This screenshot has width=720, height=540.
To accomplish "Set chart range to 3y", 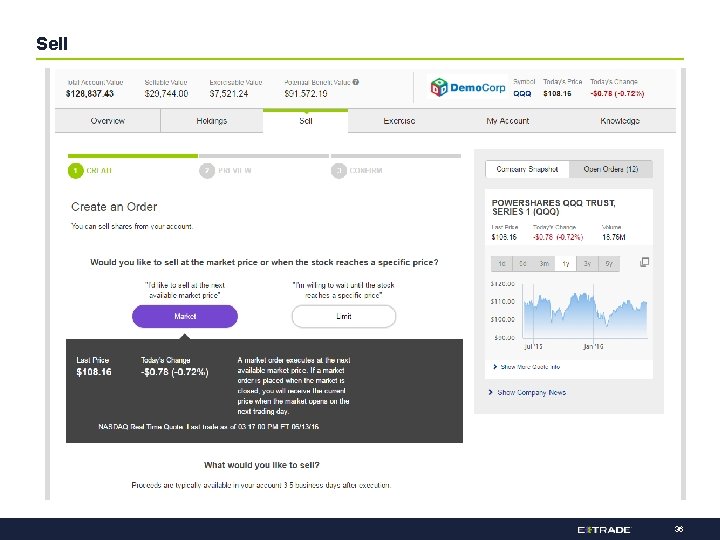I will (587, 264).
